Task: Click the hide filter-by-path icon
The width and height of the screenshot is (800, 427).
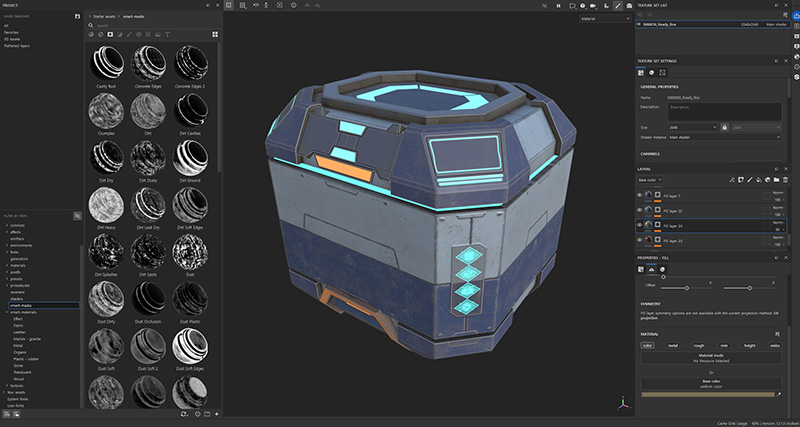Action: [77, 216]
